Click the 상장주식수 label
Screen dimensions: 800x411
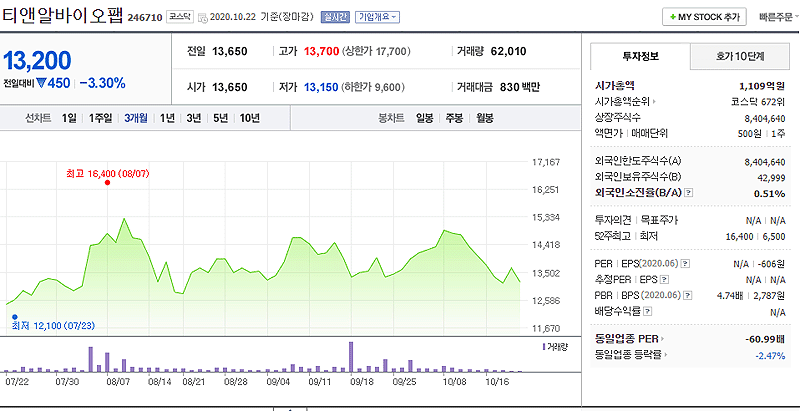click(x=617, y=117)
